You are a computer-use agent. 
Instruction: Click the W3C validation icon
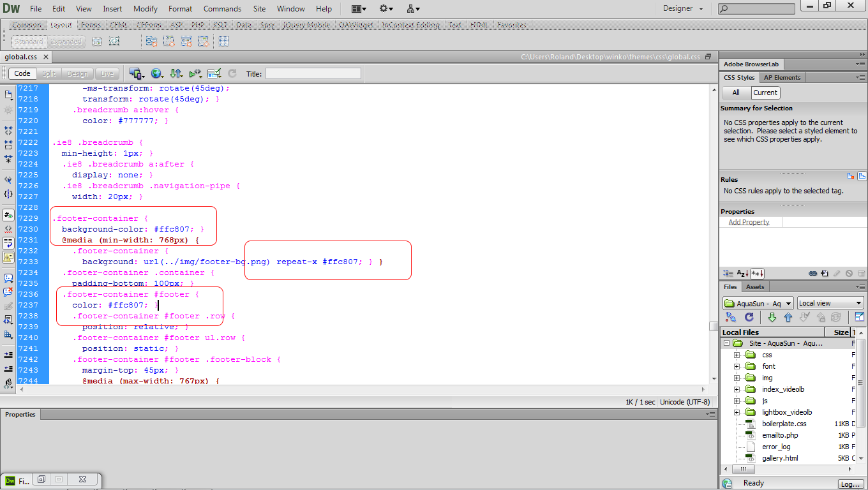[x=196, y=73]
